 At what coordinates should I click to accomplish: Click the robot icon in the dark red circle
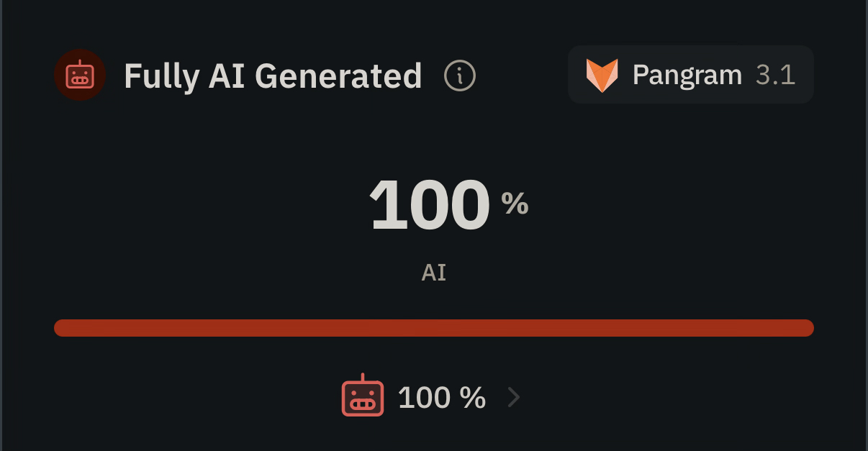point(80,76)
